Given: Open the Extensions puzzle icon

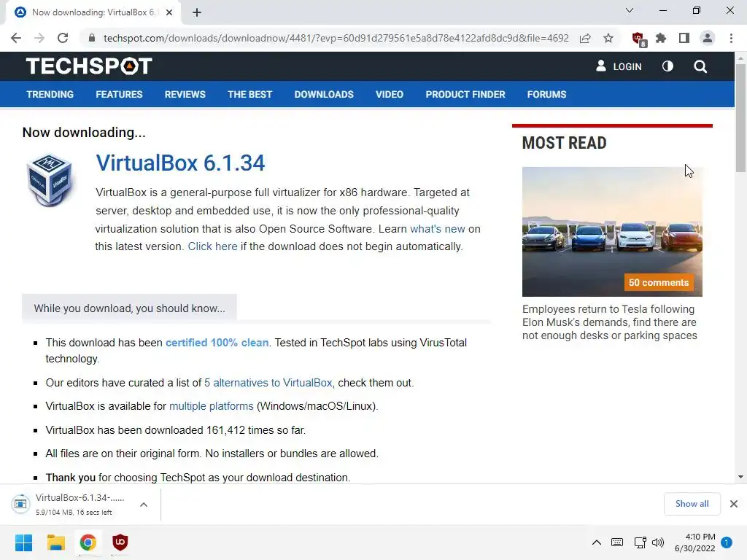Looking at the screenshot, I should click(x=661, y=38).
